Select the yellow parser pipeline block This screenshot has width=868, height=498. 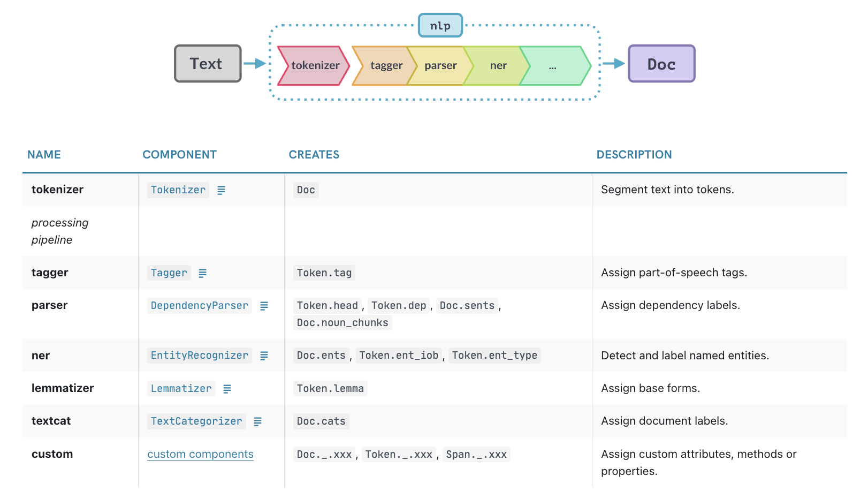[440, 66]
